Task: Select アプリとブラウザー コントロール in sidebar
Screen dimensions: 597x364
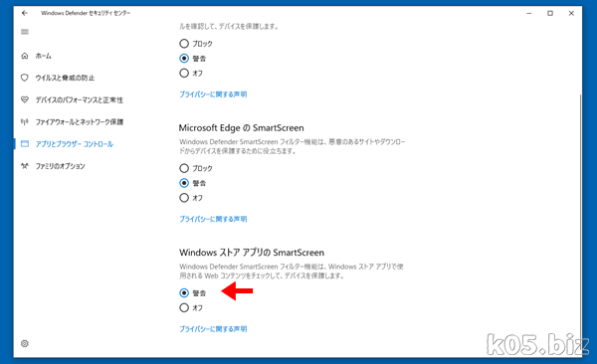Action: (x=75, y=144)
